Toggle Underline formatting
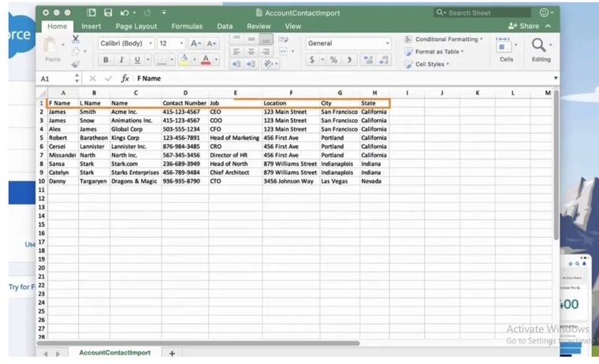Screen dimensions: 599x364 click(137, 60)
